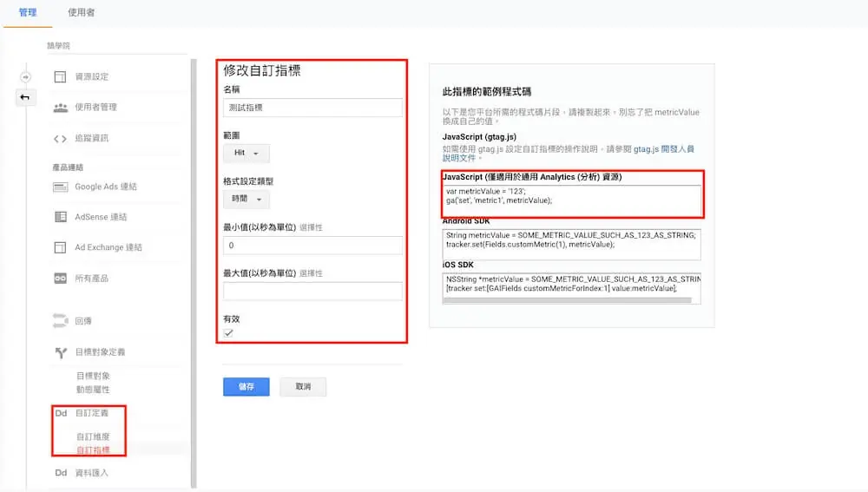Image resolution: width=868 pixels, height=492 pixels.
Task: Open 使用者管理 menu item
Action: [95, 108]
